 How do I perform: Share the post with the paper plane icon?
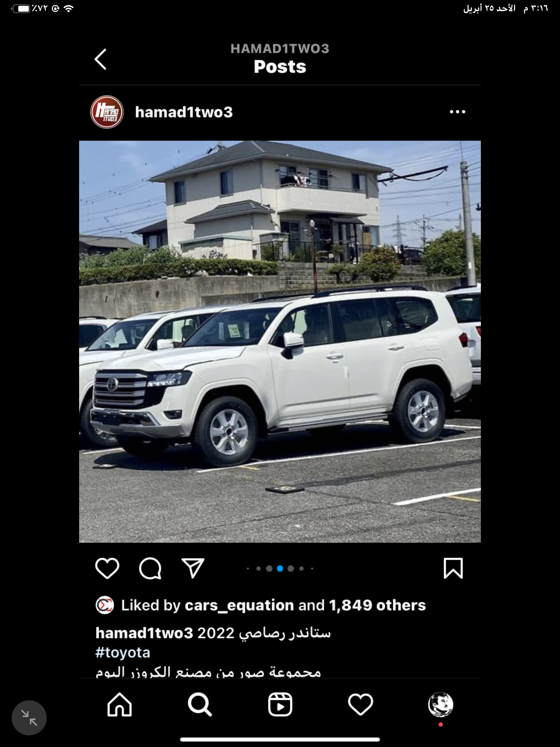[x=193, y=568]
